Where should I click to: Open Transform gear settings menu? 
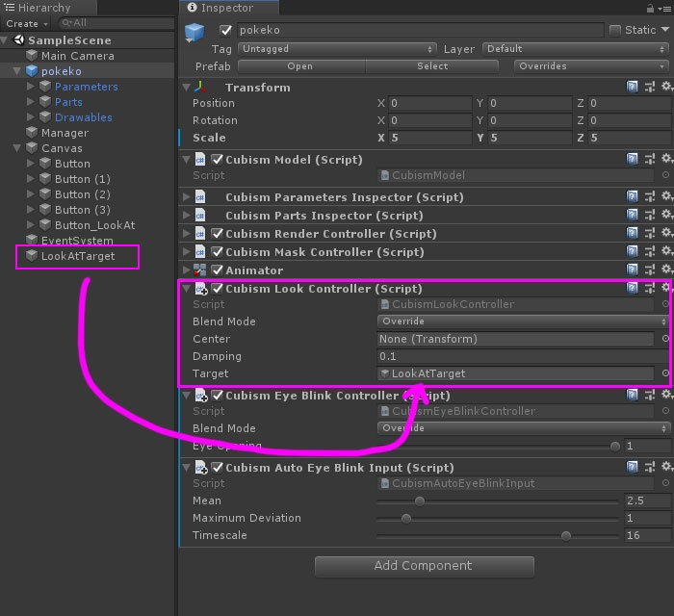[666, 87]
